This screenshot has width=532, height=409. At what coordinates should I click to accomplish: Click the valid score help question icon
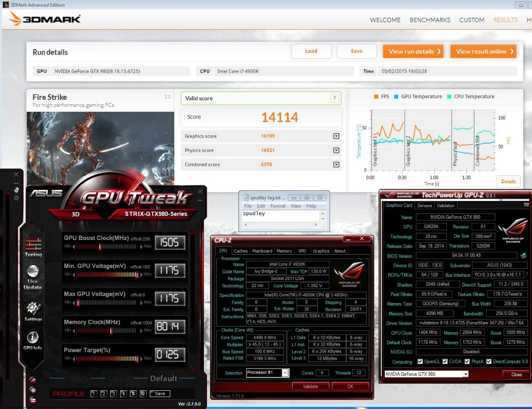[x=334, y=98]
